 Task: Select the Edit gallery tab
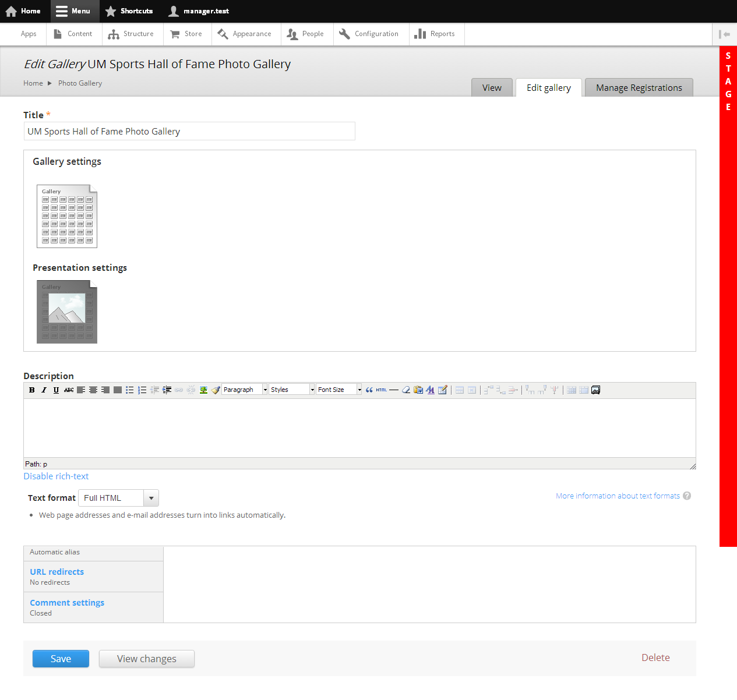[x=549, y=87]
